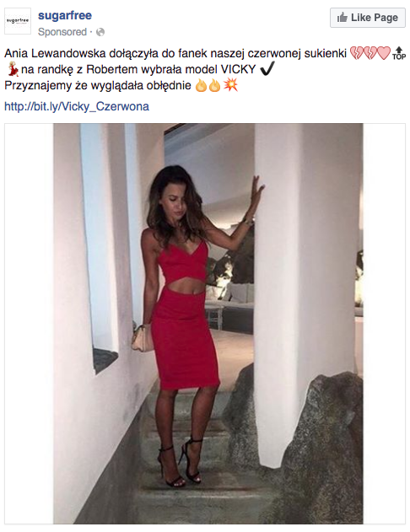Click the second broken heart emoji
Image resolution: width=410 pixels, height=532 pixels.
click(x=370, y=53)
